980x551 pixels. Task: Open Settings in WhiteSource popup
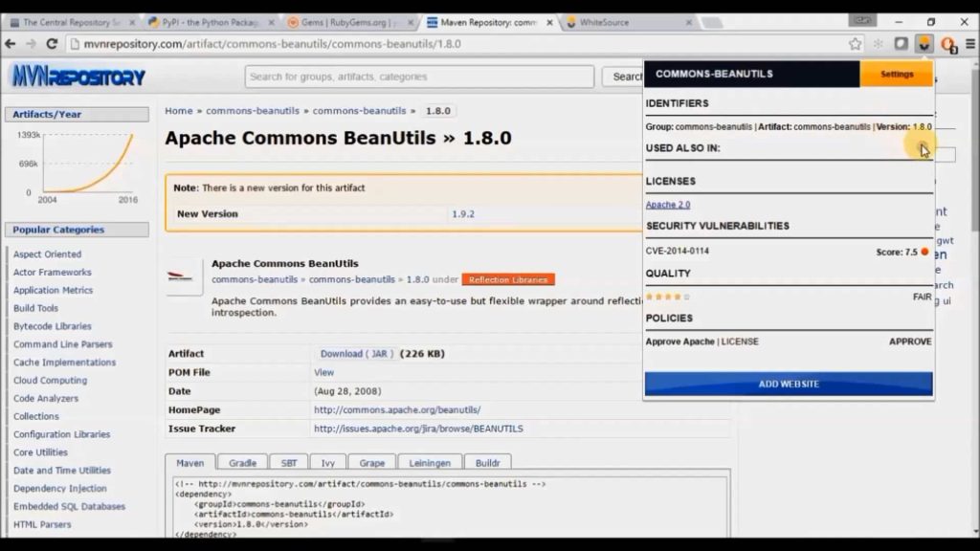(896, 74)
